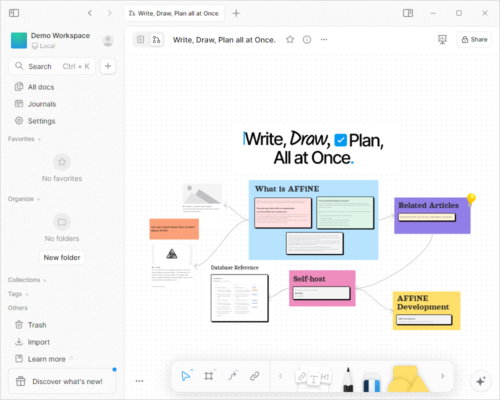Switch to edgeless mode
Viewport: 500px width, 400px height.
click(156, 40)
